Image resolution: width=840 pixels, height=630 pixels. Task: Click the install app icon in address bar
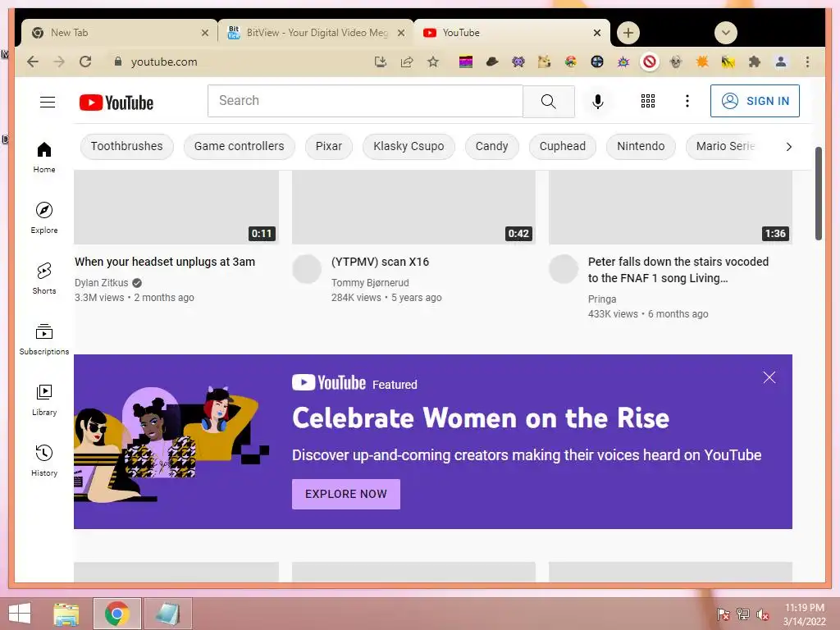[x=381, y=62]
